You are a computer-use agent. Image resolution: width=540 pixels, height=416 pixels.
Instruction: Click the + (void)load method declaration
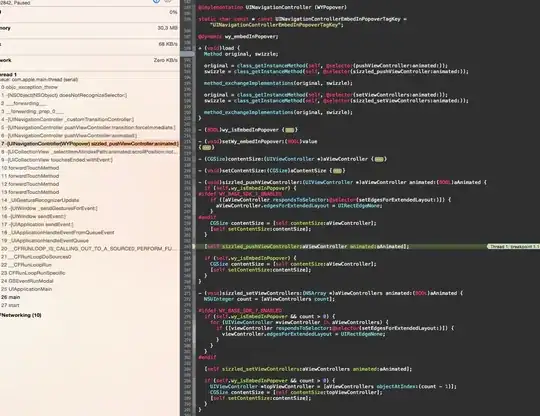coord(219,48)
